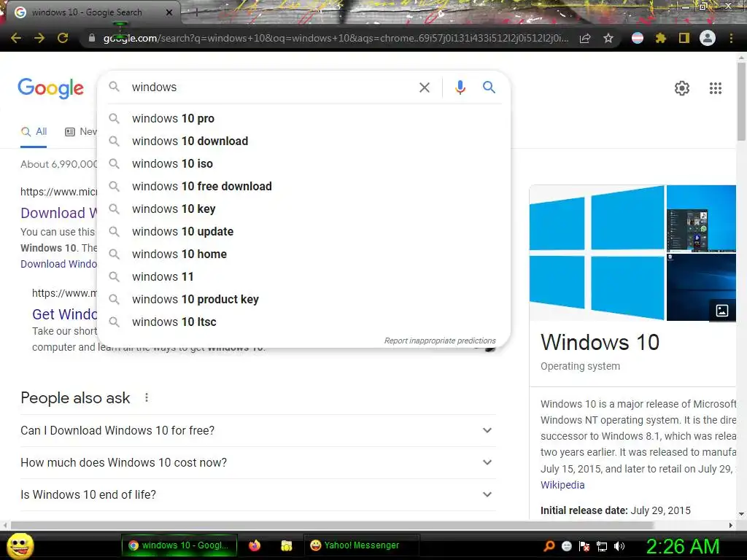Click the orange search tray icon
This screenshot has height=560, width=747.
click(x=549, y=546)
